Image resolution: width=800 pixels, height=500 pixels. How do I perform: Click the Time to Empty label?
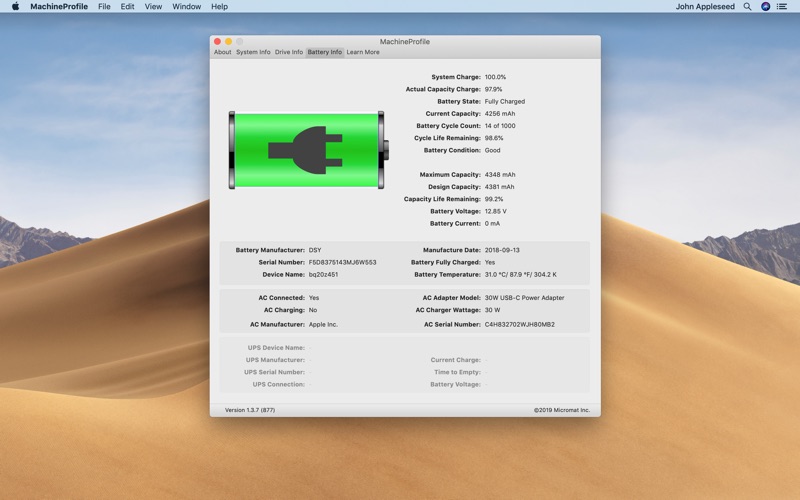coord(457,372)
